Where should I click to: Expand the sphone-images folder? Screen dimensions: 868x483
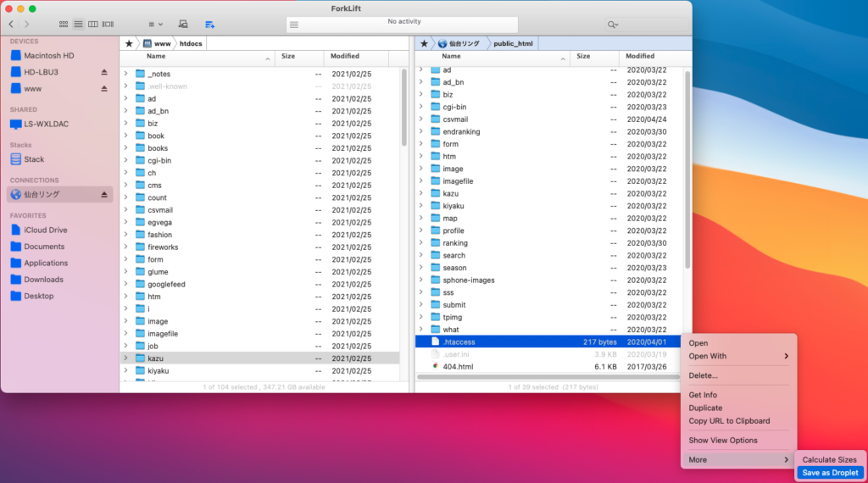coord(421,280)
